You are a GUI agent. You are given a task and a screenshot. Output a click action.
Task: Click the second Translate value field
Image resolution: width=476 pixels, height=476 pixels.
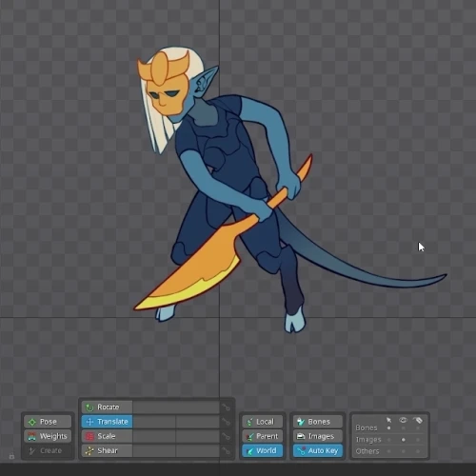[198, 422]
